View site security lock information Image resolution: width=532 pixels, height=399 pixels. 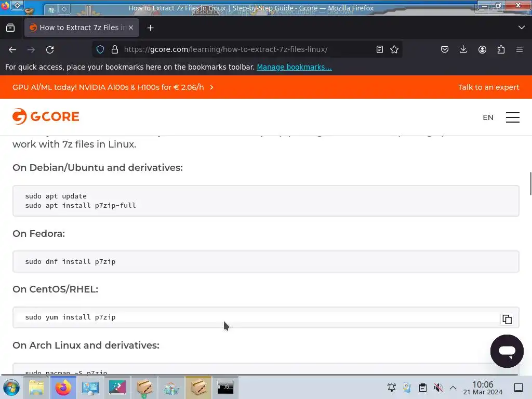click(115, 49)
